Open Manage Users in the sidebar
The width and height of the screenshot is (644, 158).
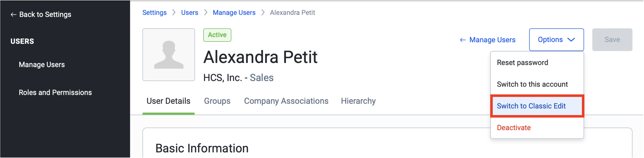(42, 65)
